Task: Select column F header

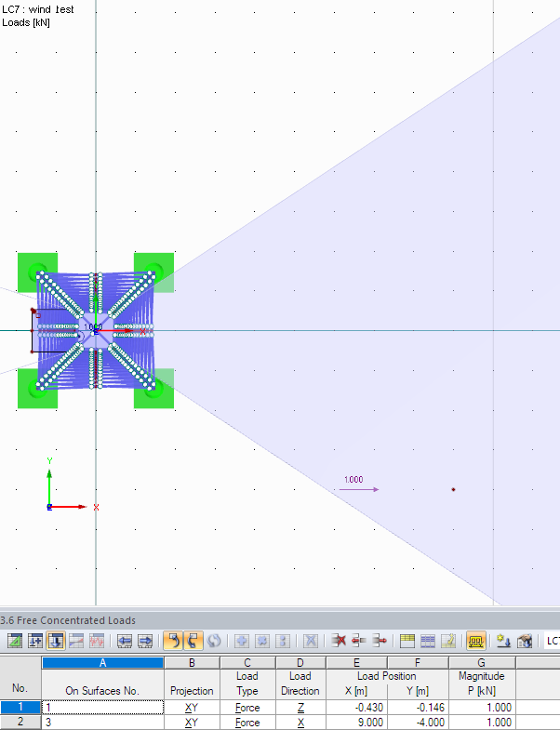Action: click(418, 662)
